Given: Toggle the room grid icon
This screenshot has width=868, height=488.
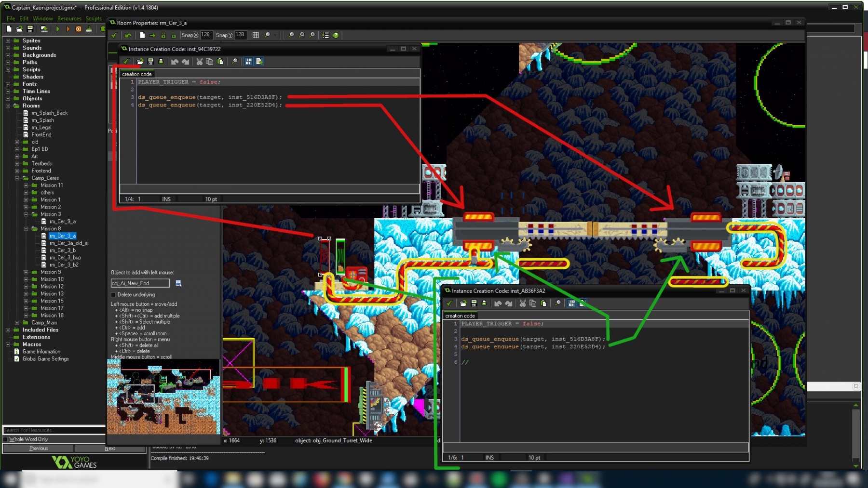Looking at the screenshot, I should point(256,35).
